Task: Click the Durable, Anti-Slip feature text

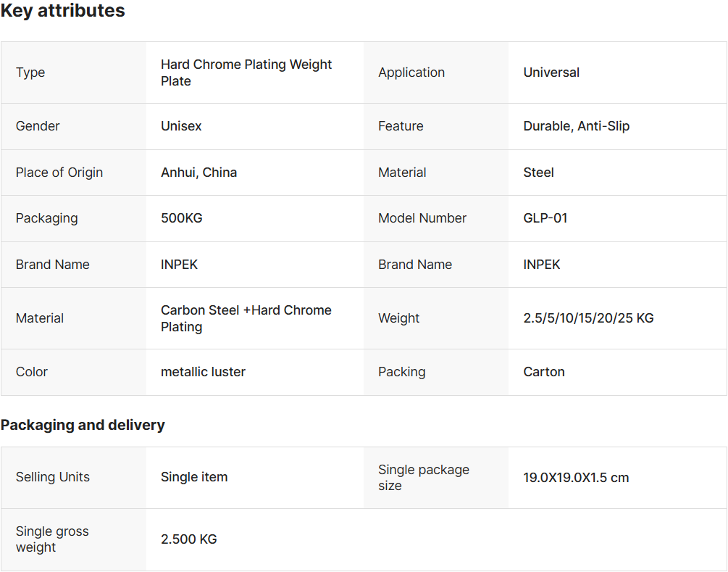Action: coord(576,126)
